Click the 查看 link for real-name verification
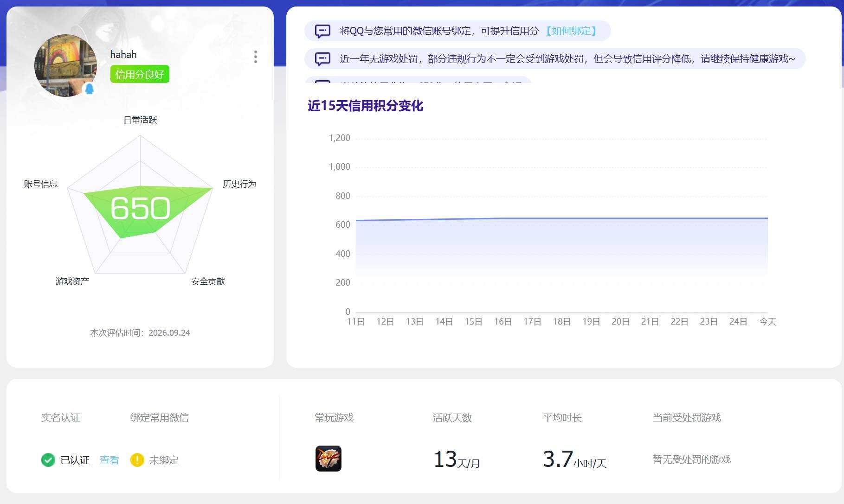Viewport: 844px width, 504px height. tap(110, 460)
